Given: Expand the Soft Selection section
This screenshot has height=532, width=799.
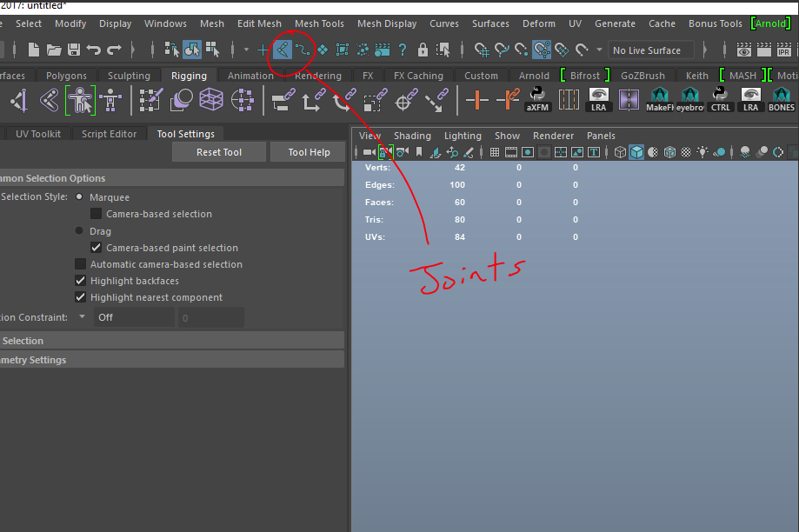Looking at the screenshot, I should click(172, 341).
